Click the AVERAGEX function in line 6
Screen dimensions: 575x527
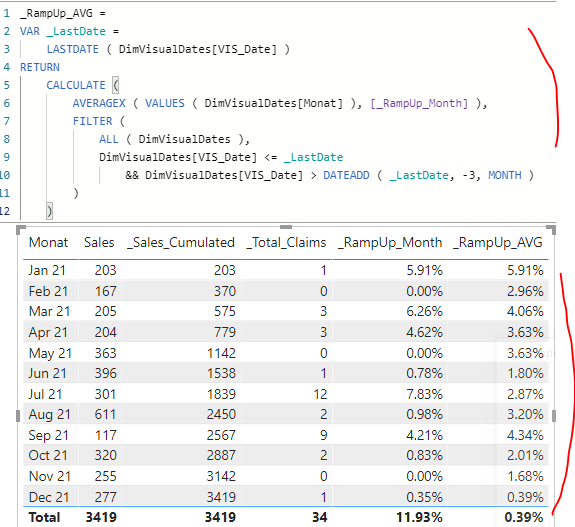99,103
